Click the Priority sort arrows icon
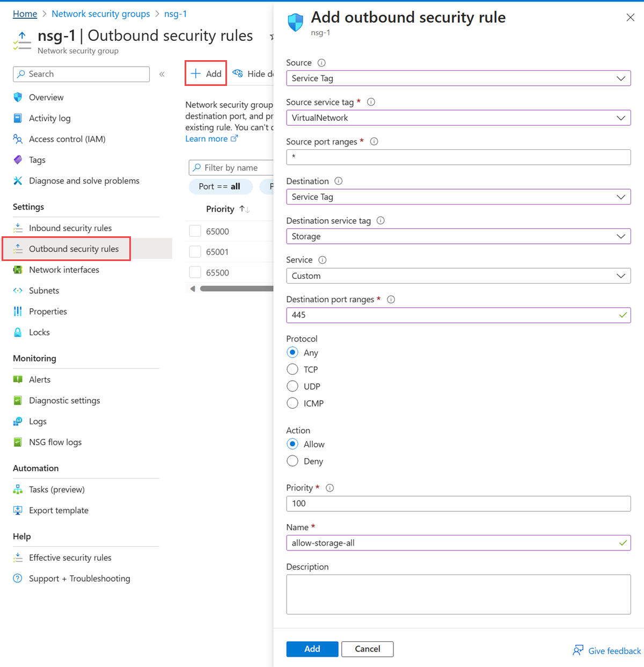The image size is (644, 667). pos(245,209)
